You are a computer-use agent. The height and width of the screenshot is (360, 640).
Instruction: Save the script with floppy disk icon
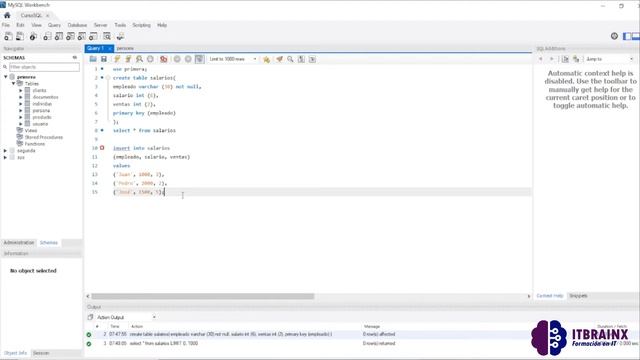click(104, 59)
